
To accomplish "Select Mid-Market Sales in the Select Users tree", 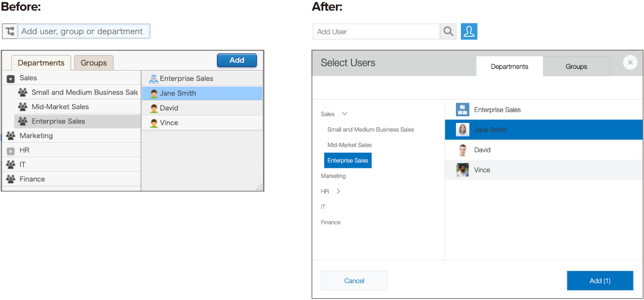I will point(350,145).
